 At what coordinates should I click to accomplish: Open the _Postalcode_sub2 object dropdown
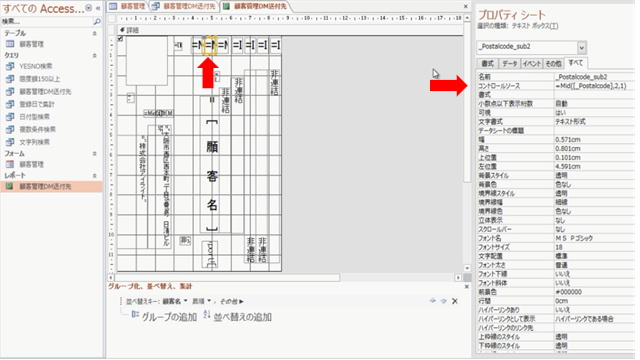click(582, 47)
